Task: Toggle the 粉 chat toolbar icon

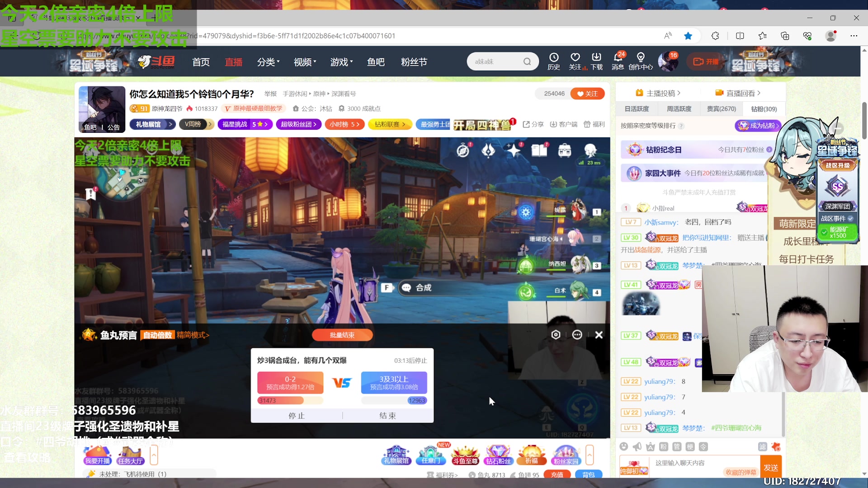Action: pyautogui.click(x=663, y=446)
